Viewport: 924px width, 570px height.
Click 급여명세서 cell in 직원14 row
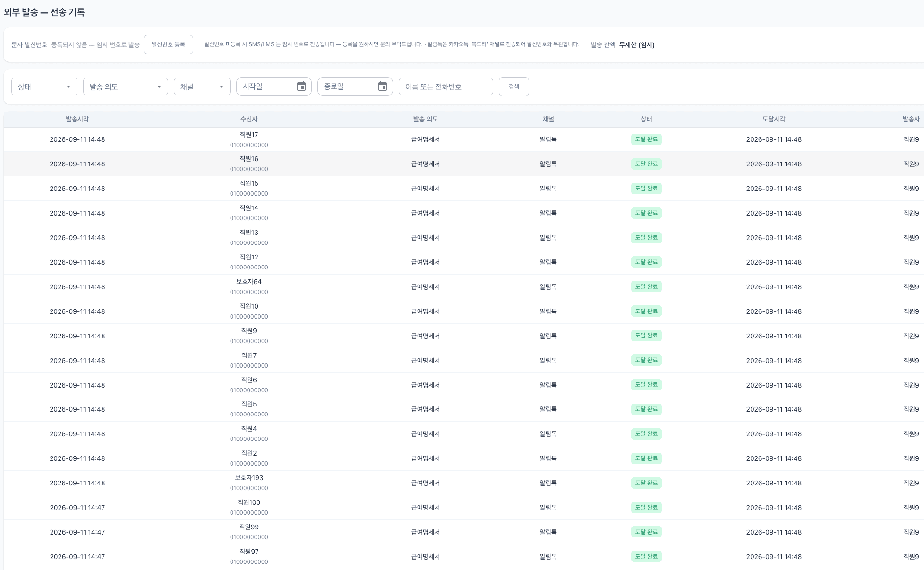[x=426, y=213]
